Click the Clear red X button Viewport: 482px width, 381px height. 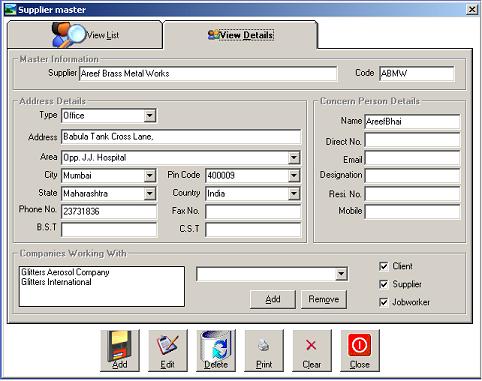(312, 350)
